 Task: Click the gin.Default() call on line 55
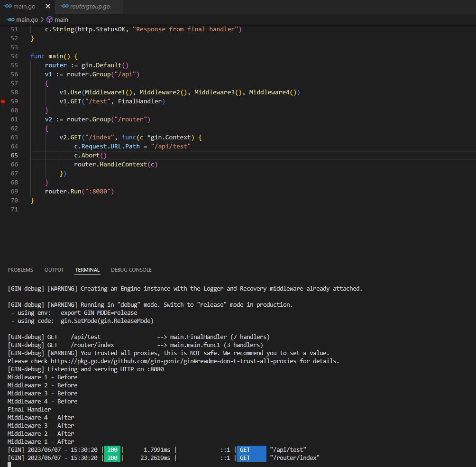pos(105,65)
